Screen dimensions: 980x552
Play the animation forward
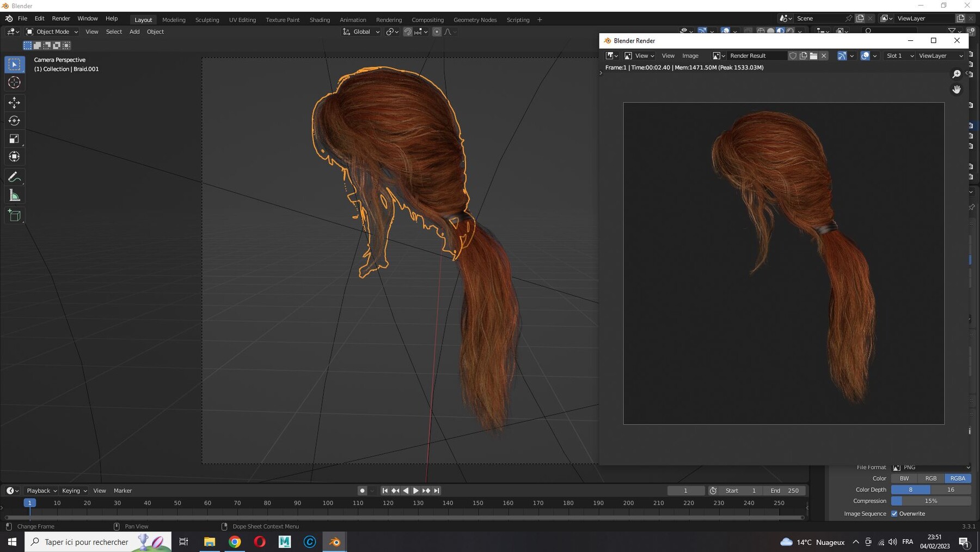416,490
